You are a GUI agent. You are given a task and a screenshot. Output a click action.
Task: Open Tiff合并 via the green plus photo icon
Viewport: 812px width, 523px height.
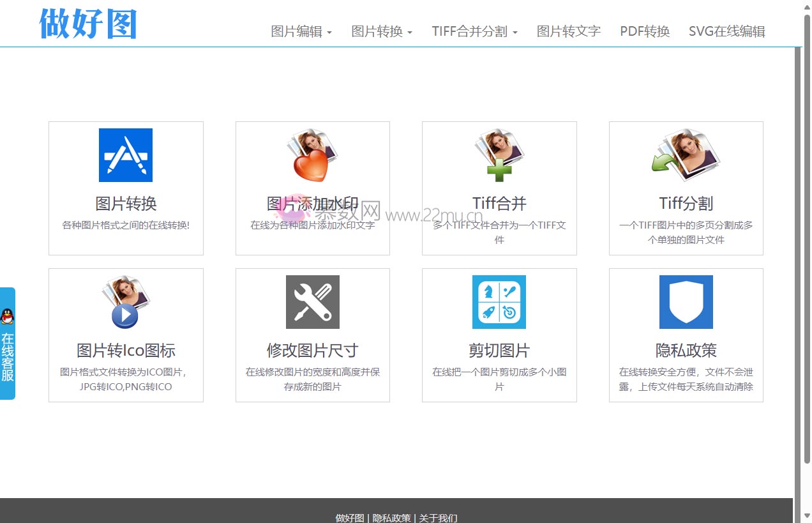[499, 155]
